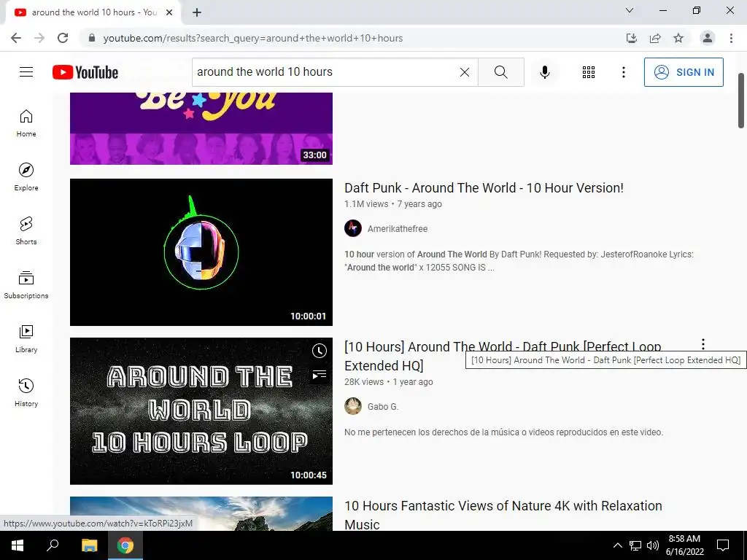Open Explore in the sidebar

click(26, 177)
